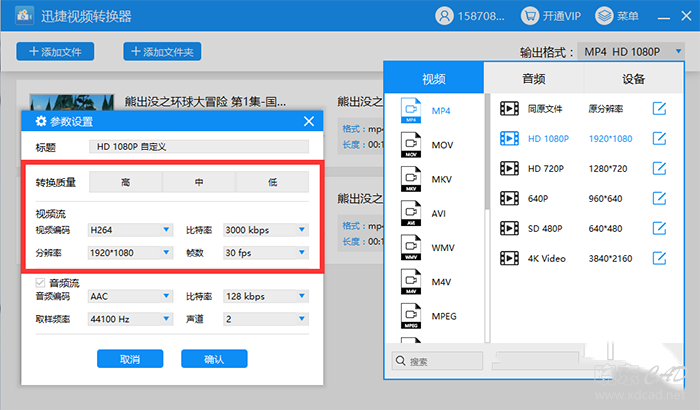Click the 添加文件 button
Screen dimensions: 700x410
55,51
